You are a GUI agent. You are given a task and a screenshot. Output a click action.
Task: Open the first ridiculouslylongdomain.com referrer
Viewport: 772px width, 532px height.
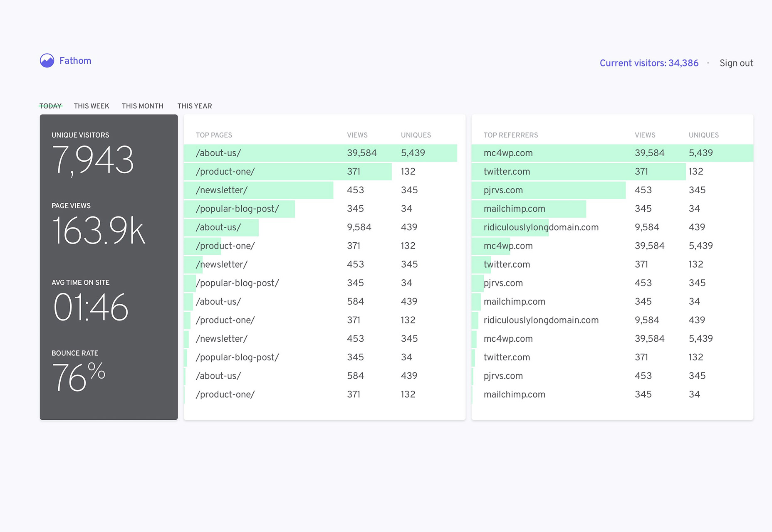click(612, 227)
